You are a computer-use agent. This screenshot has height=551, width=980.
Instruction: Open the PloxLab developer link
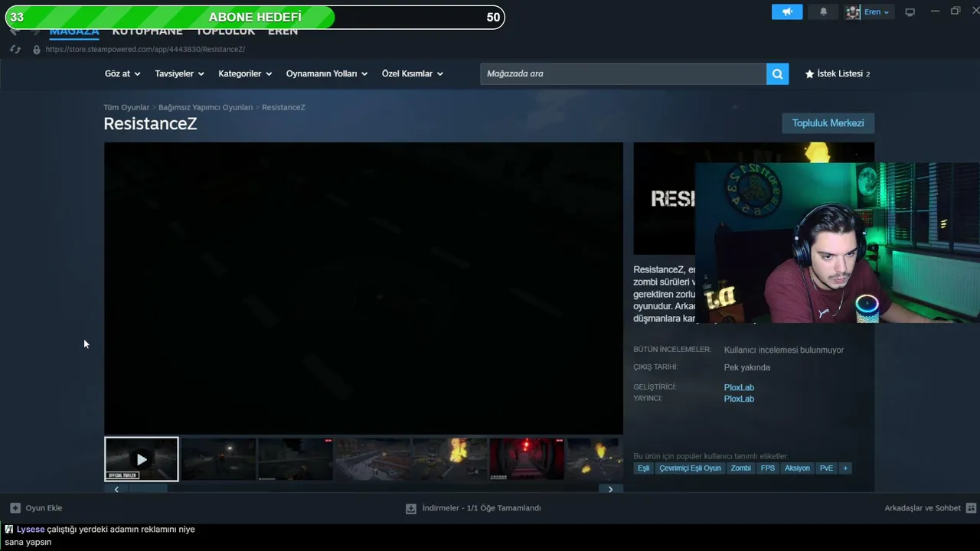click(739, 387)
